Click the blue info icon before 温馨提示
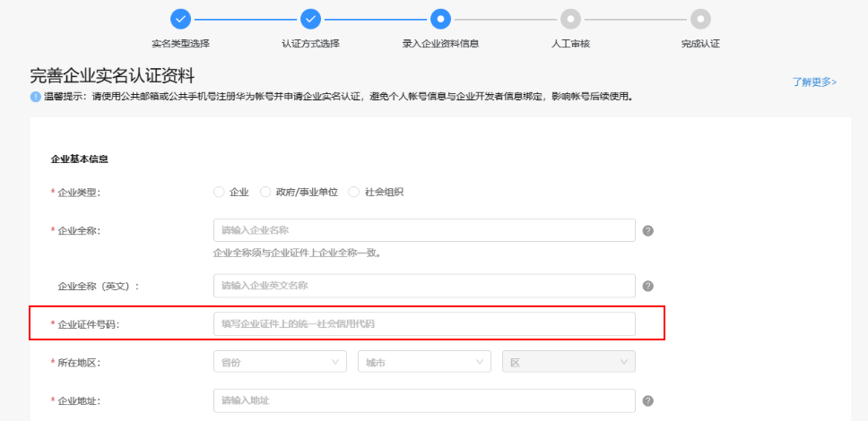The width and height of the screenshot is (868, 421). 36,97
